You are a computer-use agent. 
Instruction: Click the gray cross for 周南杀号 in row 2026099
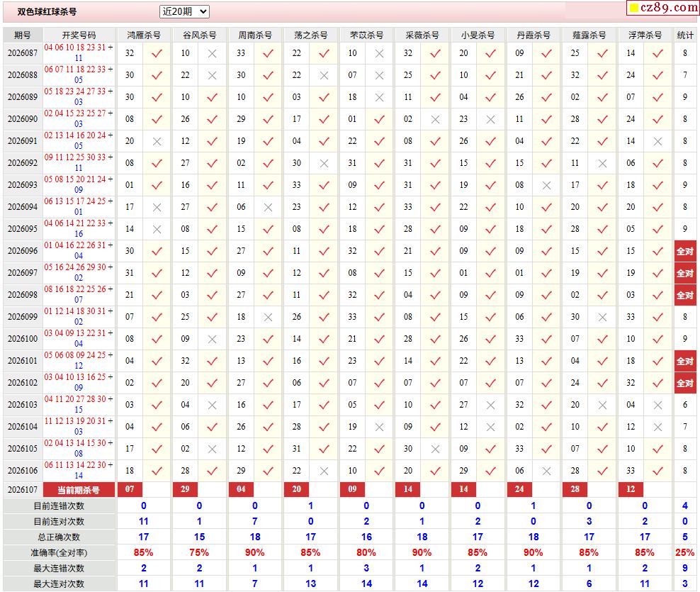[x=268, y=317]
